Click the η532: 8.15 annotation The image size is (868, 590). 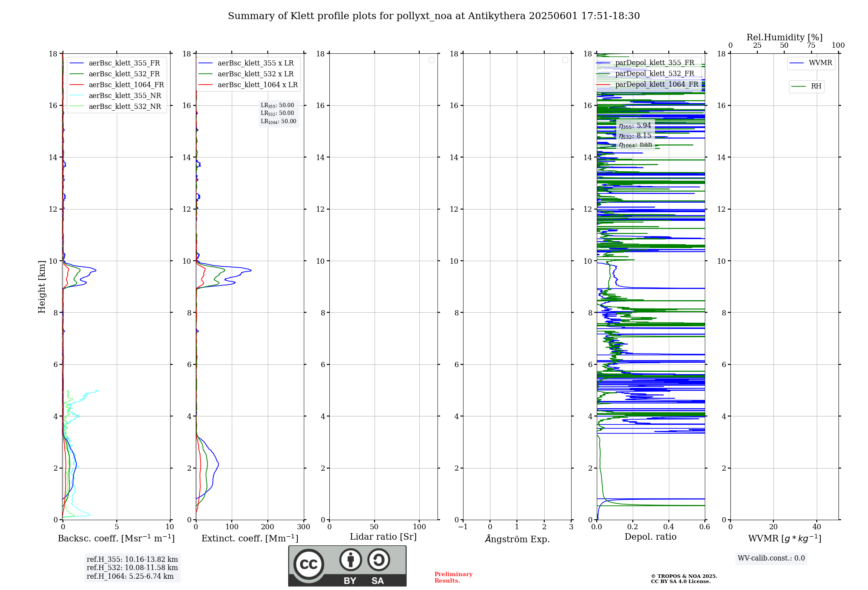(x=635, y=136)
